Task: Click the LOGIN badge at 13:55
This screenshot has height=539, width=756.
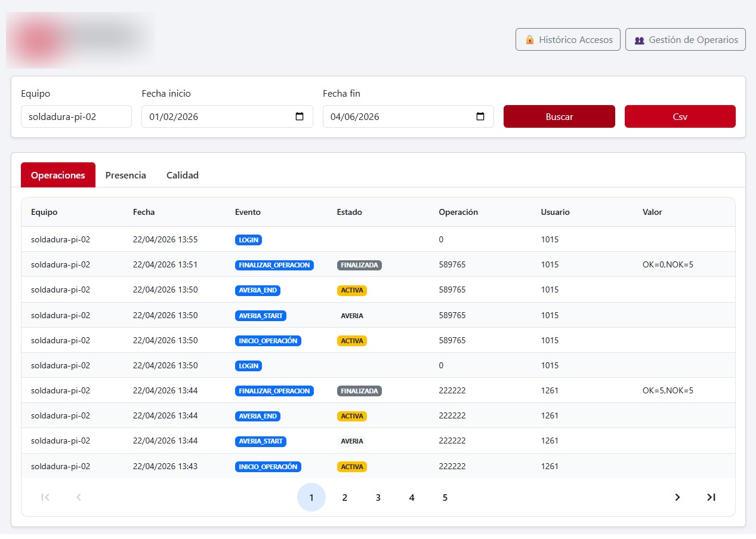Action: (248, 239)
